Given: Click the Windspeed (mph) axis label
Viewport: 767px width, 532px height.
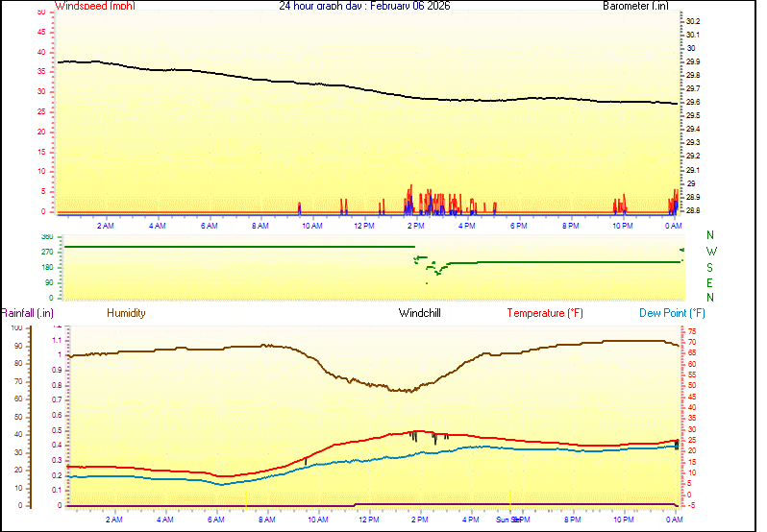Looking at the screenshot, I should [x=95, y=6].
